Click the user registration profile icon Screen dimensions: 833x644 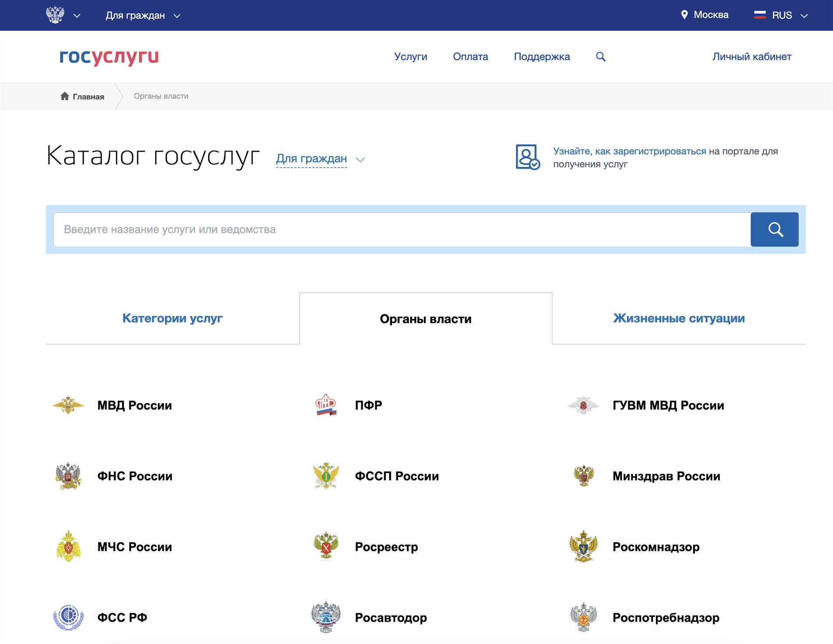pos(527,157)
